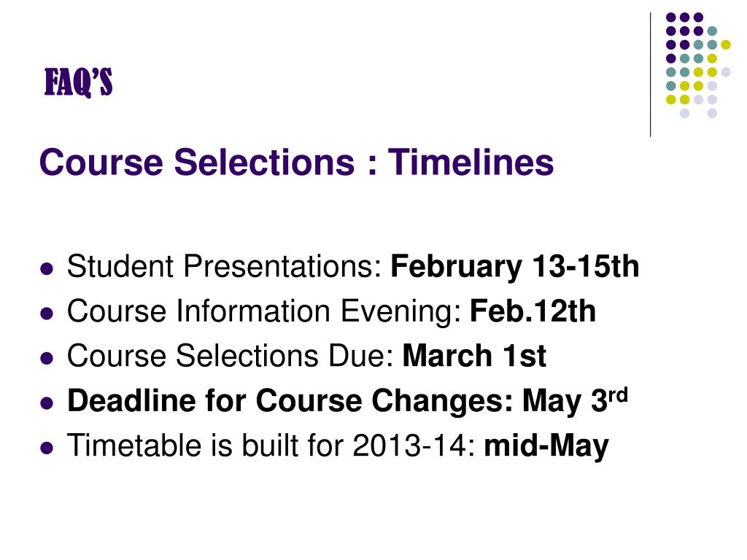This screenshot has height=560, width=747.
Task: Click the thin vertical divider line
Action: [650, 75]
